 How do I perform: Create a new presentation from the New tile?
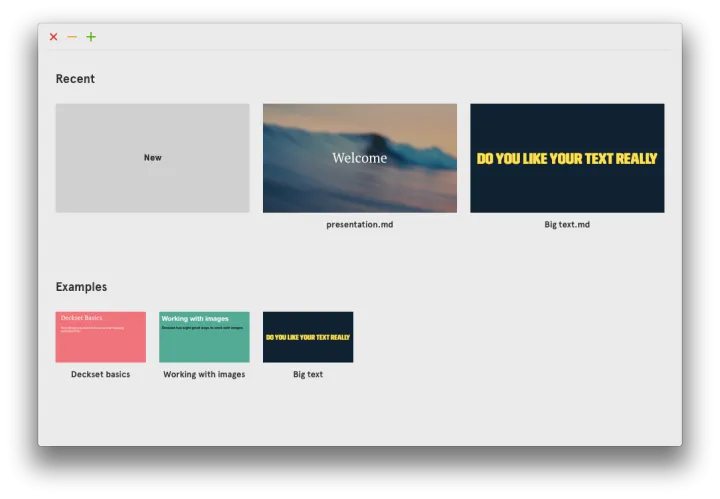tap(152, 158)
